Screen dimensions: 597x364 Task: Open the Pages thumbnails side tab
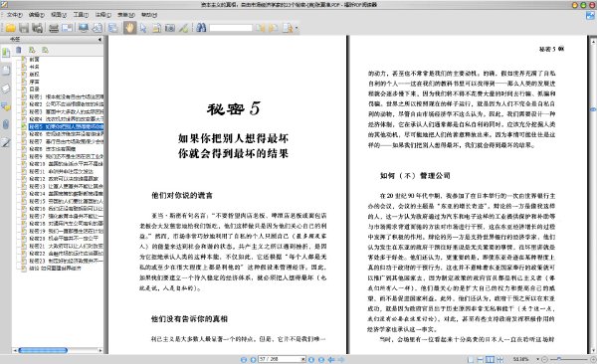pyautogui.click(x=6, y=71)
